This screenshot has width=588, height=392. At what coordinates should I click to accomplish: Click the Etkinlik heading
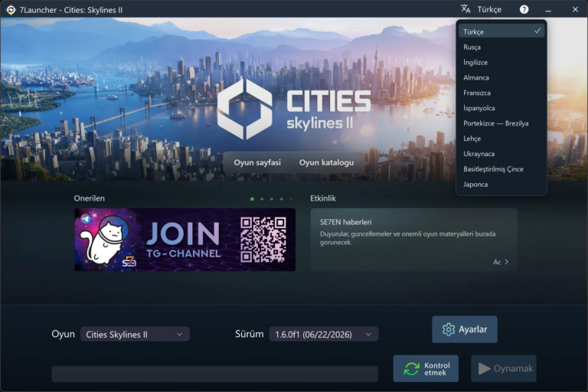click(x=323, y=198)
